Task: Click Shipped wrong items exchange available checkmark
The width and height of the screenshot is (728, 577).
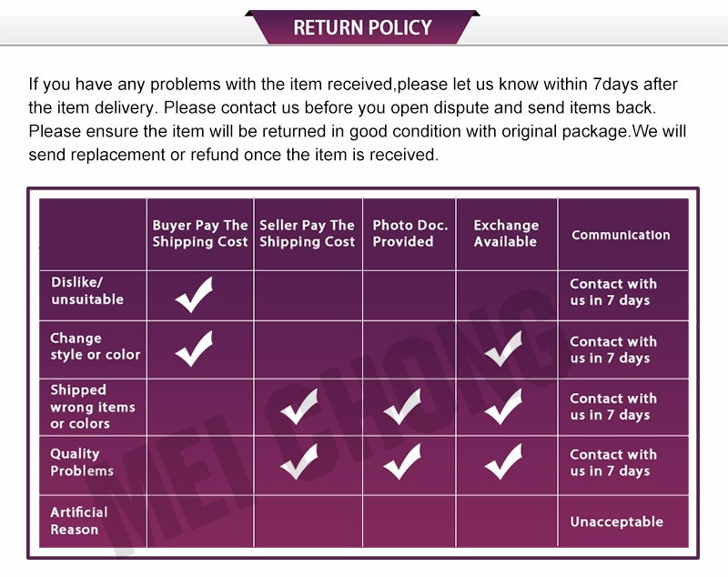Action: (x=503, y=406)
